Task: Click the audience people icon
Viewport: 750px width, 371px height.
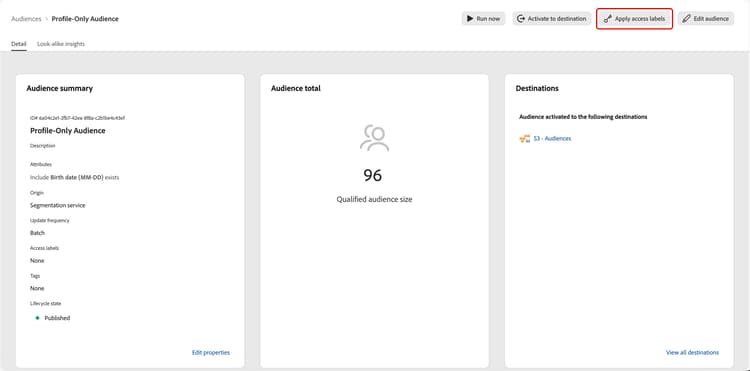Action: click(375, 138)
